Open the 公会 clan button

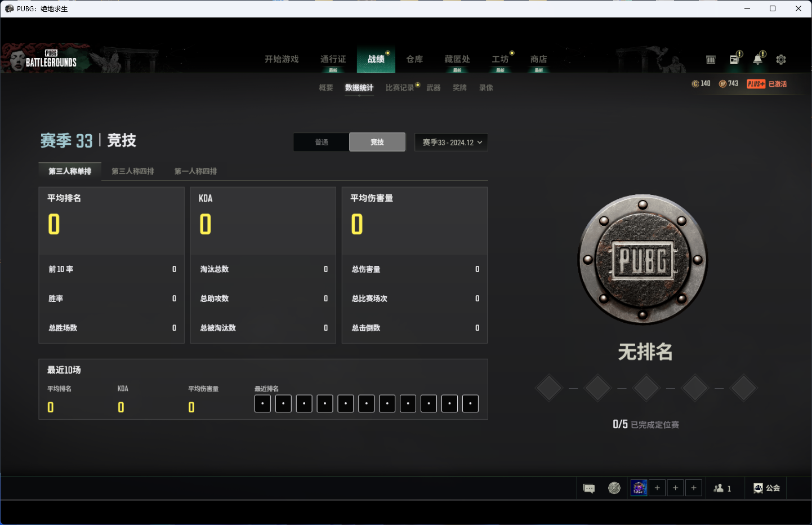[766, 488]
